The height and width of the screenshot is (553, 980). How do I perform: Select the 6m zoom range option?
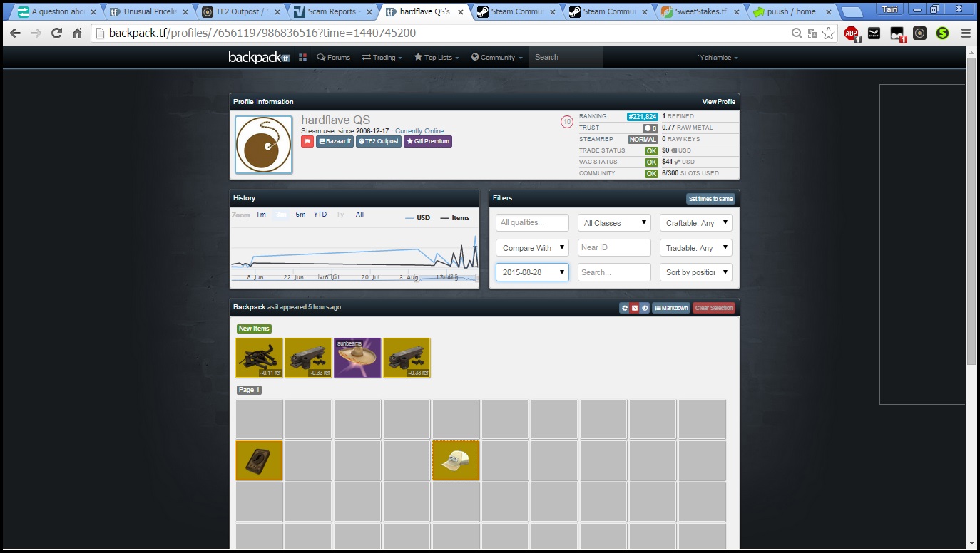coord(300,215)
